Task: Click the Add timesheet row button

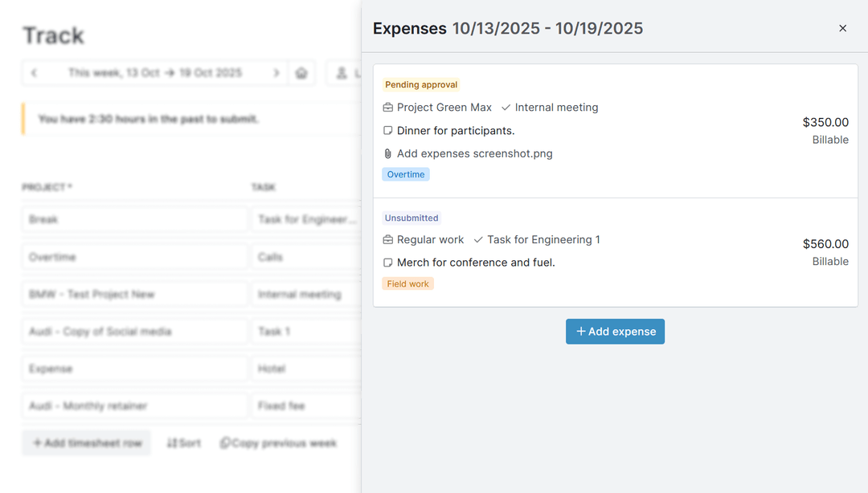Action: tap(86, 442)
